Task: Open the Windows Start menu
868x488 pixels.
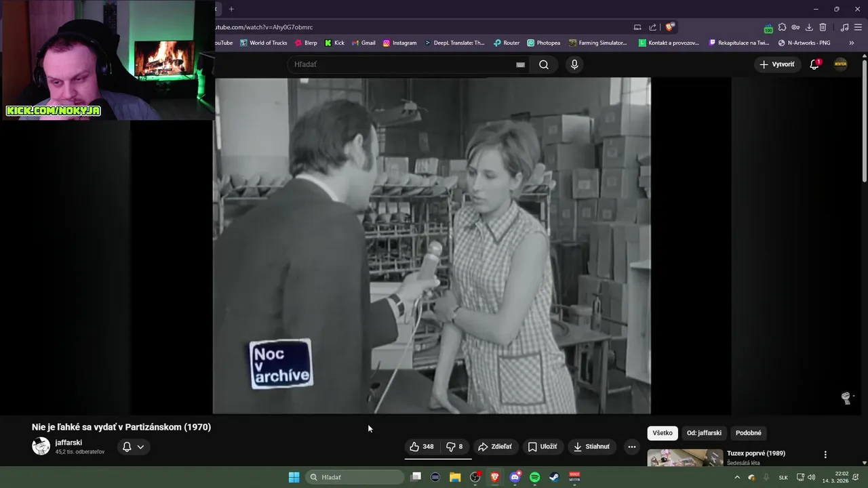Action: (x=294, y=477)
